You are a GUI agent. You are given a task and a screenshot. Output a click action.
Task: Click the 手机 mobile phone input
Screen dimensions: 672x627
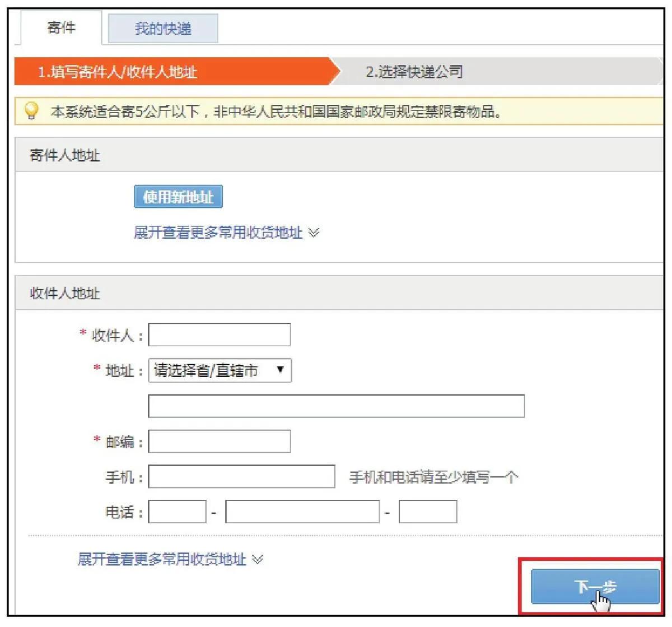pyautogui.click(x=241, y=476)
